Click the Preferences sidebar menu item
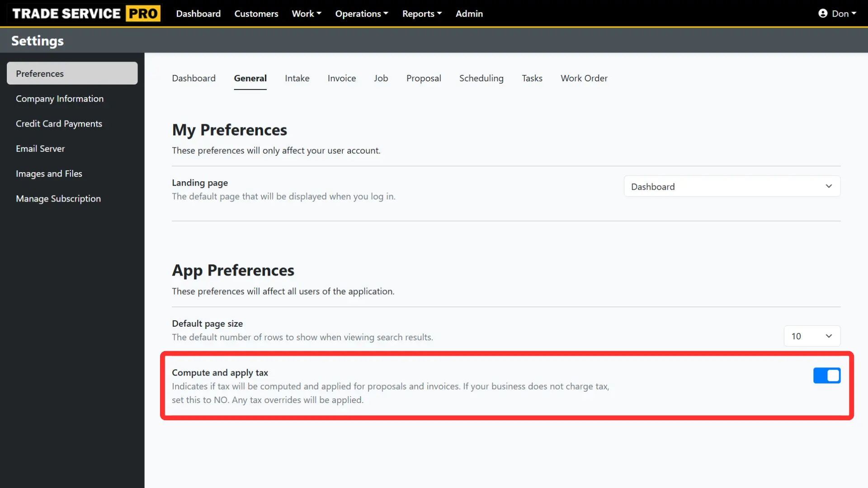 pos(71,73)
